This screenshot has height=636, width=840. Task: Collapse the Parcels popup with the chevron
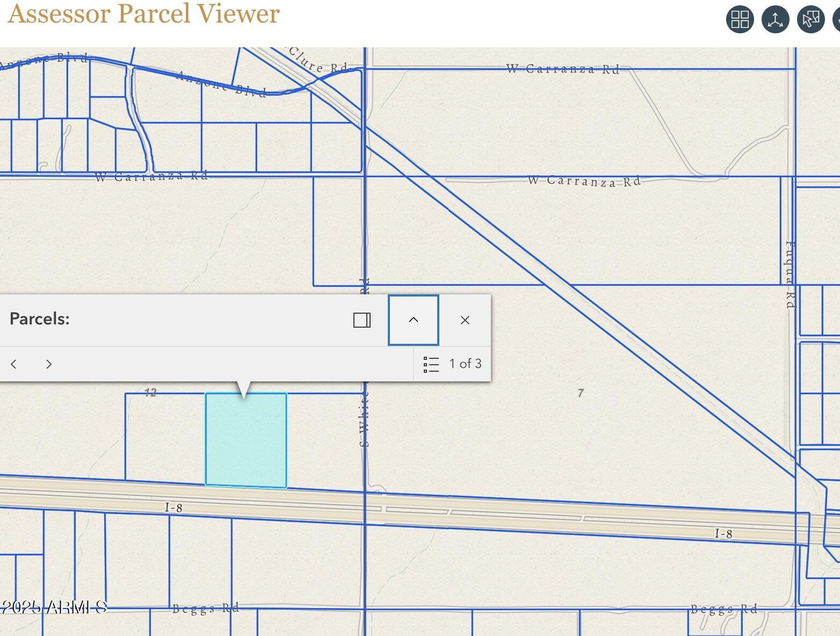[x=412, y=320]
